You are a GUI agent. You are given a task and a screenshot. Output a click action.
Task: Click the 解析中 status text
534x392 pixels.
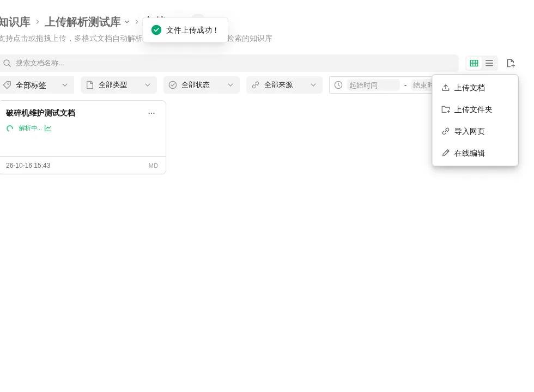click(31, 128)
